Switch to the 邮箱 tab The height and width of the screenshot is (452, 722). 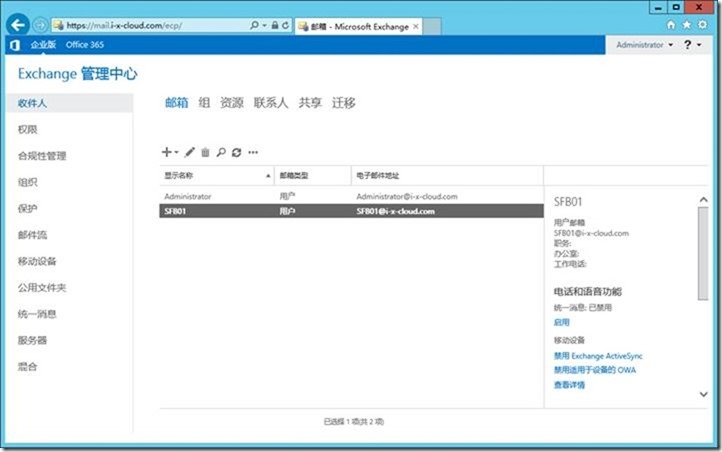(x=177, y=103)
